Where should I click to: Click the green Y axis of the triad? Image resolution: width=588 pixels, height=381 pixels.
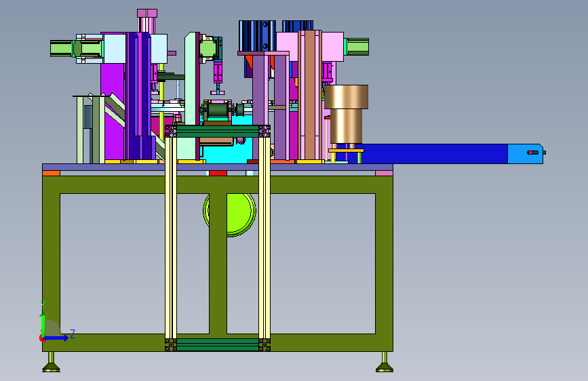43,324
